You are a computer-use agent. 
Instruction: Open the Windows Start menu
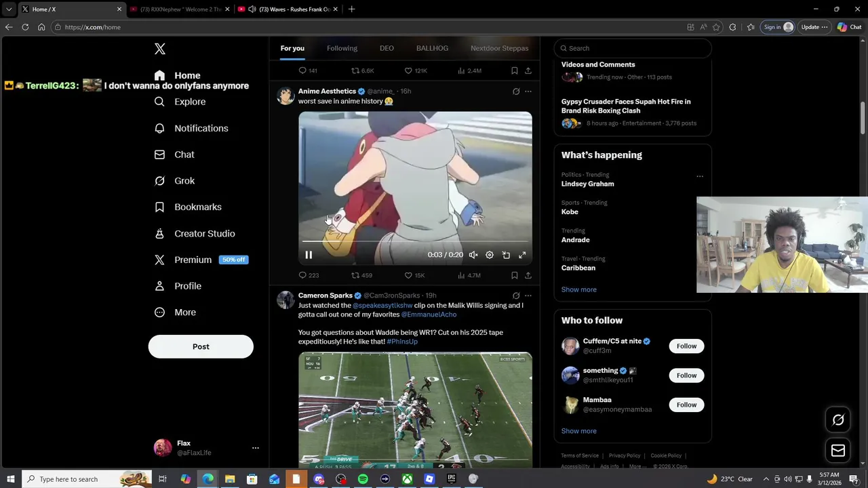pos(11,479)
